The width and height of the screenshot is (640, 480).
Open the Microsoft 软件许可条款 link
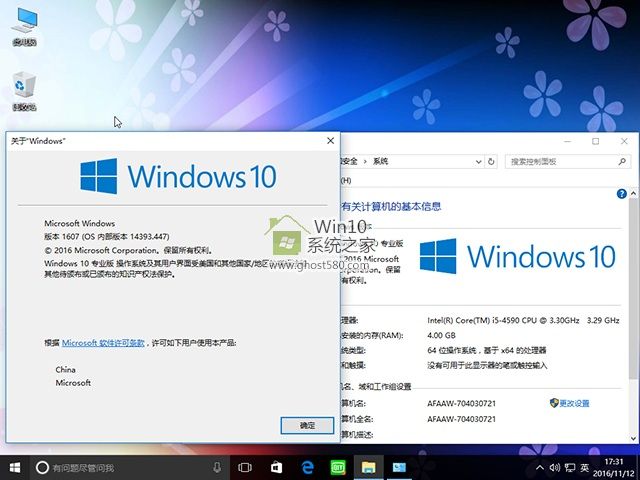[103, 342]
